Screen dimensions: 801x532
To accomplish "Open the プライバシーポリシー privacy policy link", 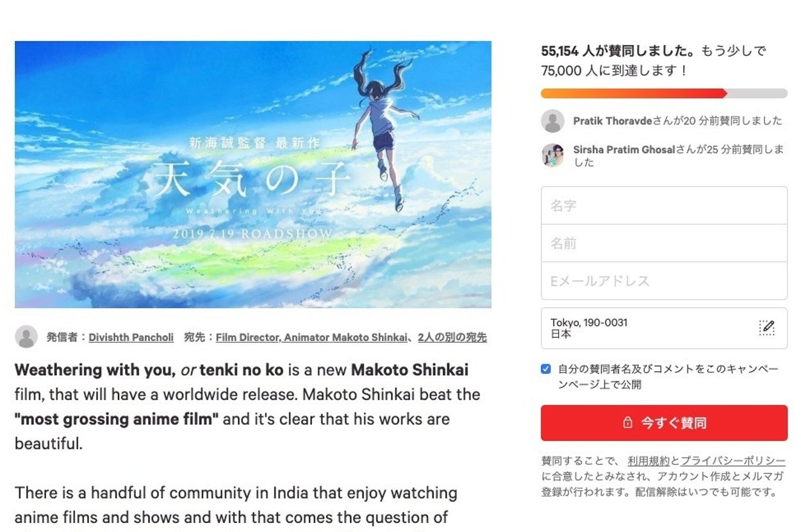I will [733, 461].
